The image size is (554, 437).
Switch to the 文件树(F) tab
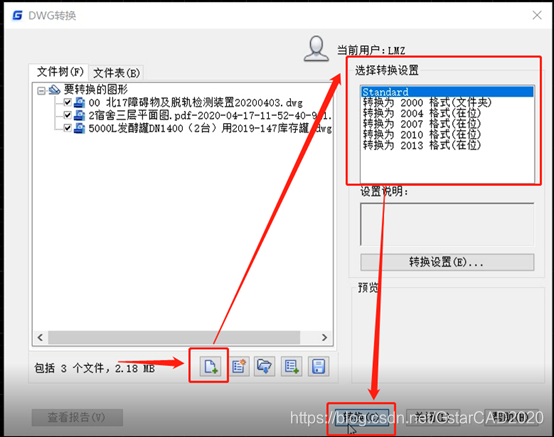tap(60, 72)
